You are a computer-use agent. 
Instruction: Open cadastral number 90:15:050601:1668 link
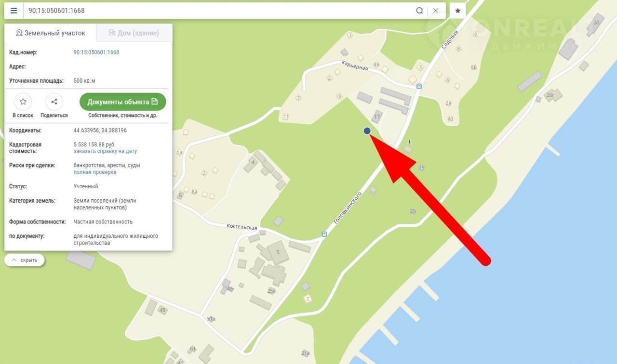pos(96,52)
